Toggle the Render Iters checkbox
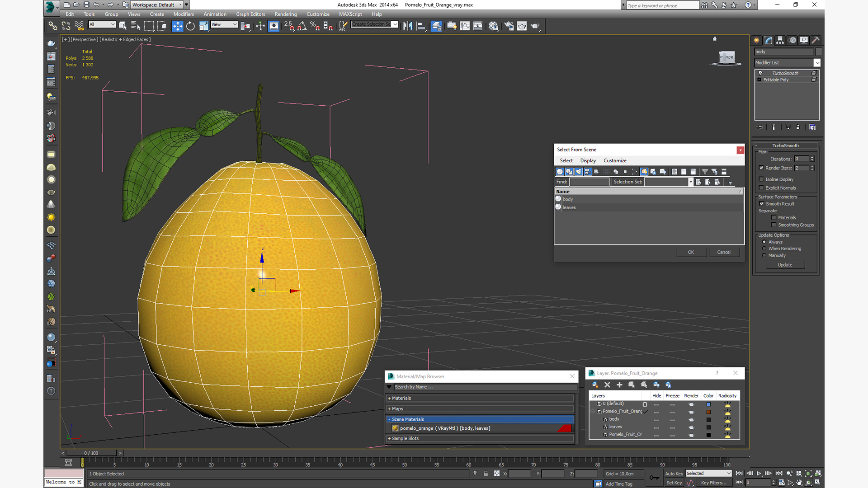The height and width of the screenshot is (488, 868). (761, 168)
